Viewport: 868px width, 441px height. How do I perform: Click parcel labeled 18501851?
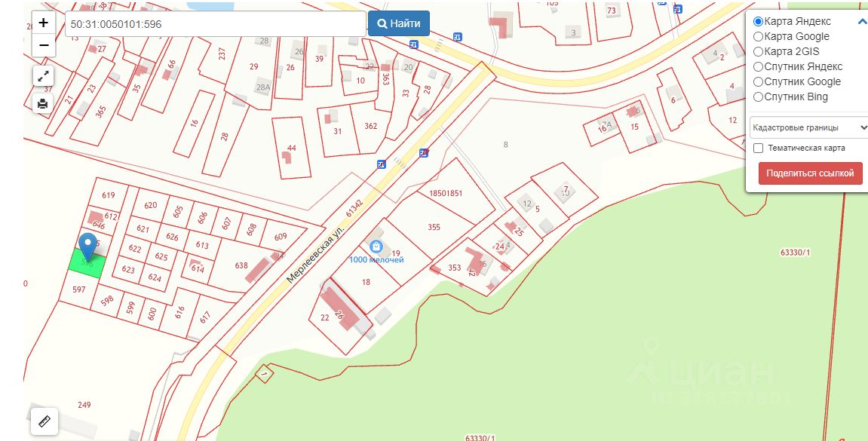click(446, 193)
